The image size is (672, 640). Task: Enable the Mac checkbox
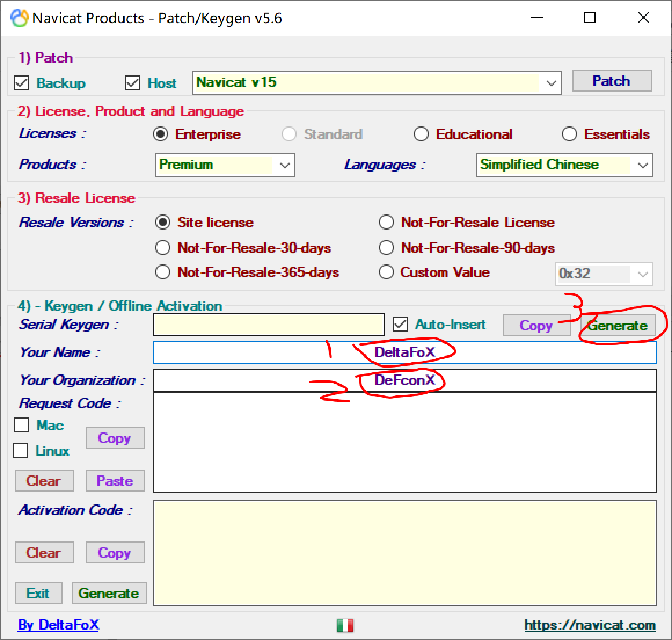(x=21, y=425)
